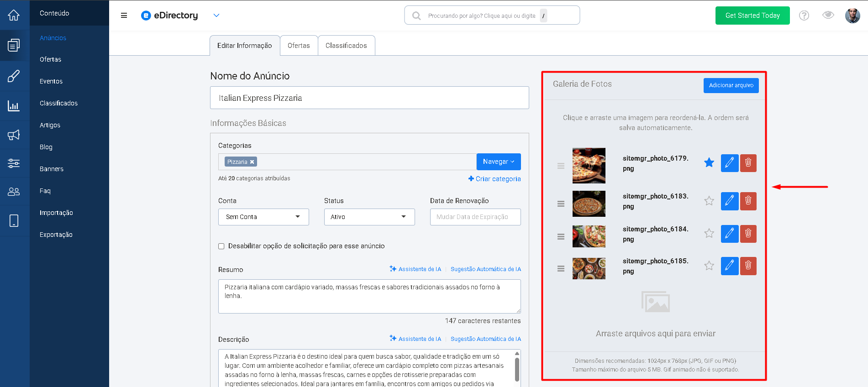Open Blog in the sidebar menu
The image size is (868, 387).
pyautogui.click(x=46, y=147)
